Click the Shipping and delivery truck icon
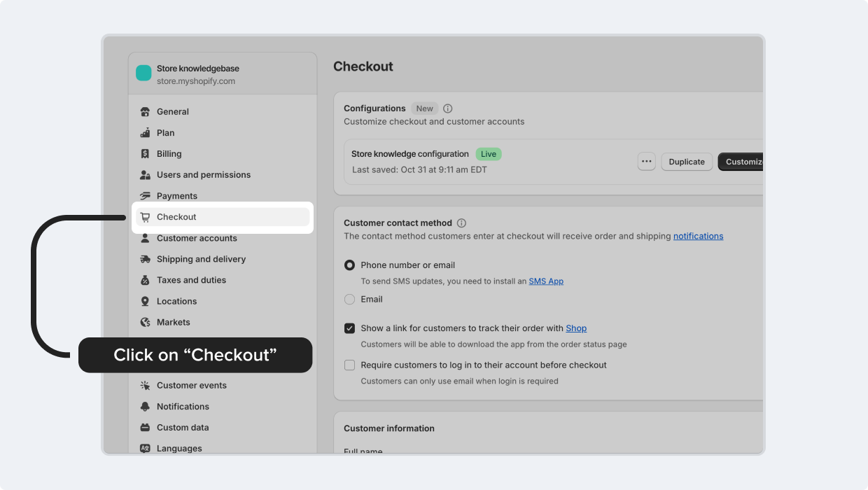868x490 pixels. pyautogui.click(x=145, y=259)
